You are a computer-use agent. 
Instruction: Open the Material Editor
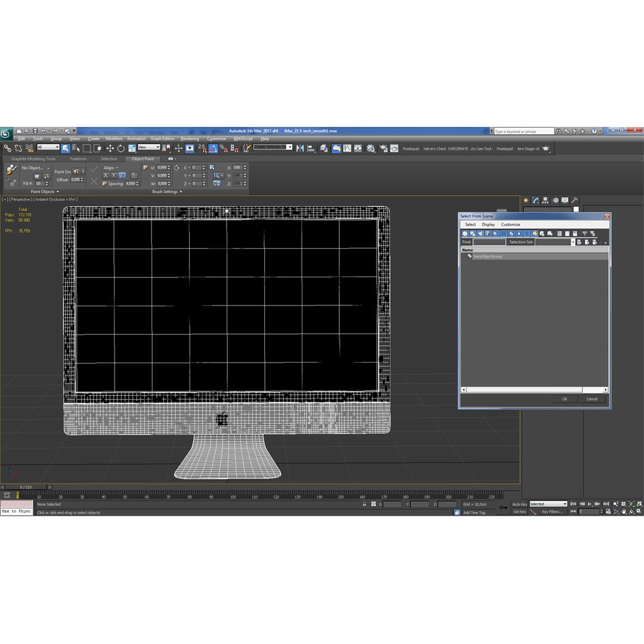[371, 148]
